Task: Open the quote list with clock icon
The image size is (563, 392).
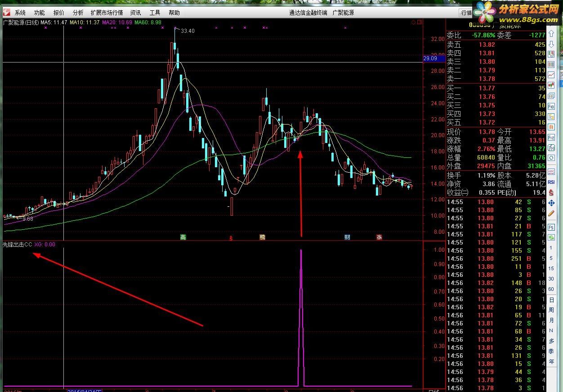Action: pos(551,54)
